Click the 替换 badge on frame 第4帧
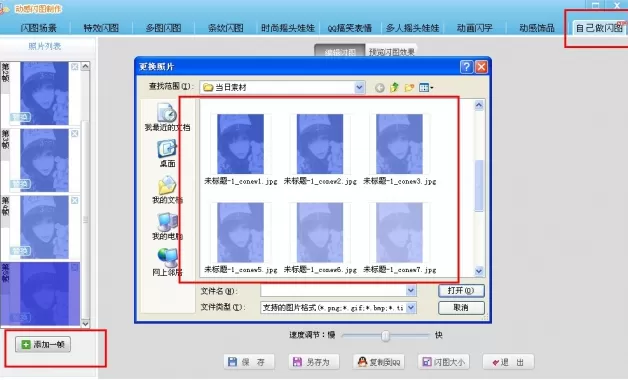628x380 pixels. pyautogui.click(x=20, y=251)
